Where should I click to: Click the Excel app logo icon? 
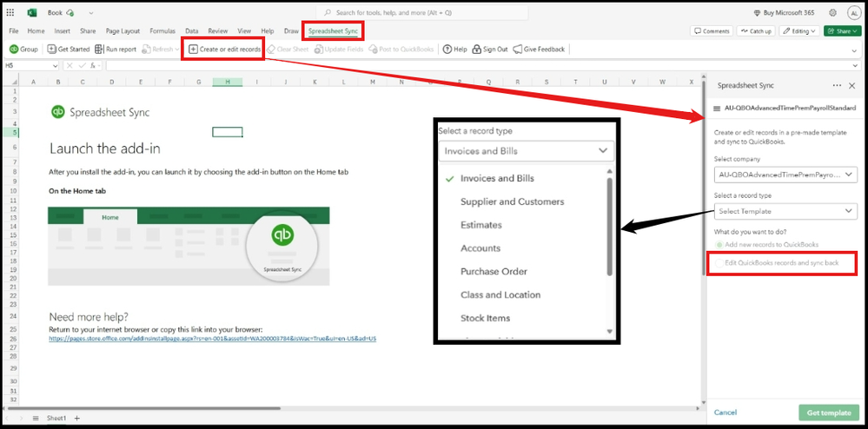(32, 13)
